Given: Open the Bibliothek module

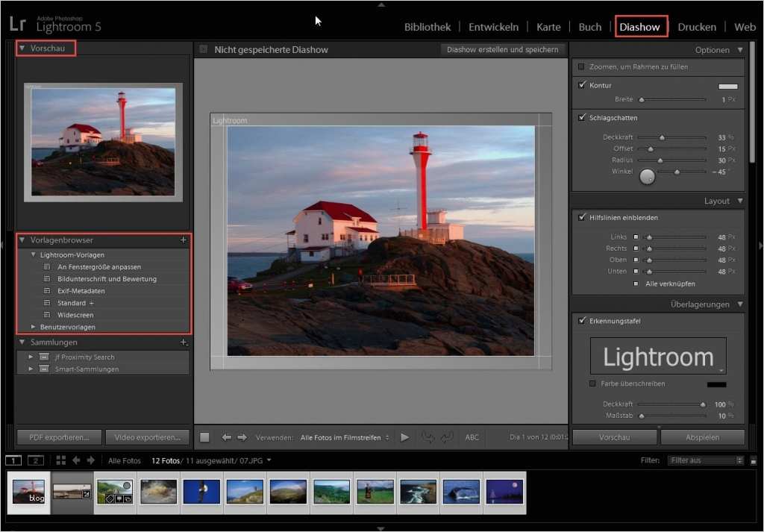Looking at the screenshot, I should pyautogui.click(x=427, y=26).
